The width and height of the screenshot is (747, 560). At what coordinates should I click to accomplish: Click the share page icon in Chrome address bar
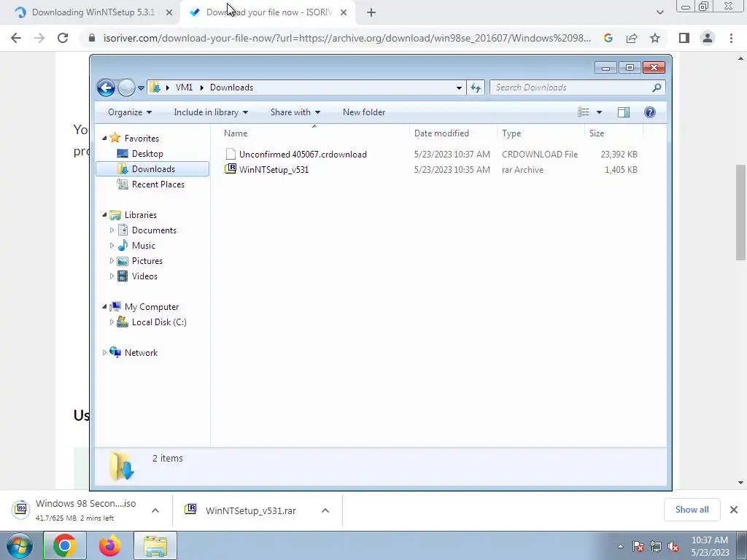tap(632, 38)
